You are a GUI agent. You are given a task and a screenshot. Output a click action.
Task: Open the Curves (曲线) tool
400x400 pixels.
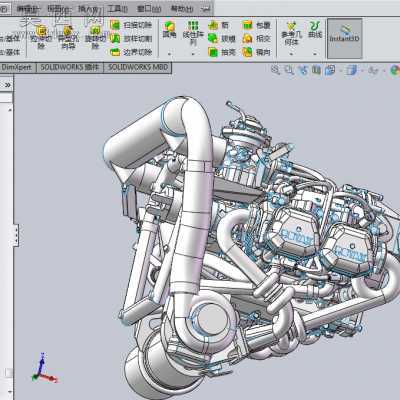(x=315, y=29)
